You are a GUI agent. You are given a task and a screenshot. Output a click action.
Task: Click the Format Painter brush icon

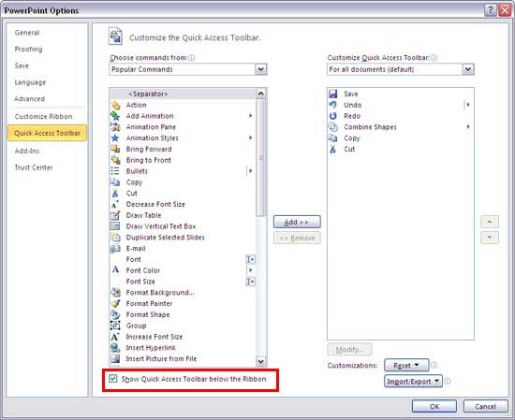tap(115, 303)
